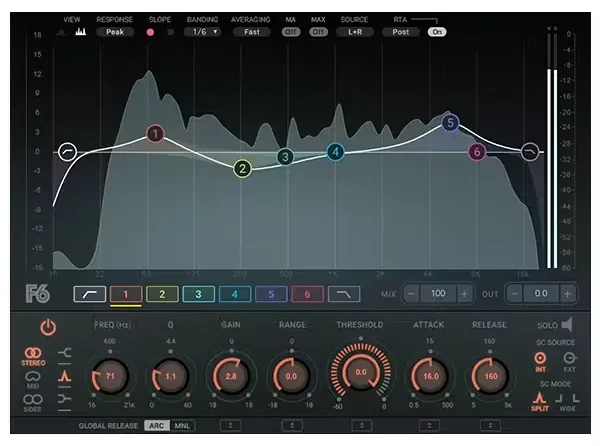Increase OUT with the plus button
This screenshot has width=600, height=446.
(x=567, y=294)
